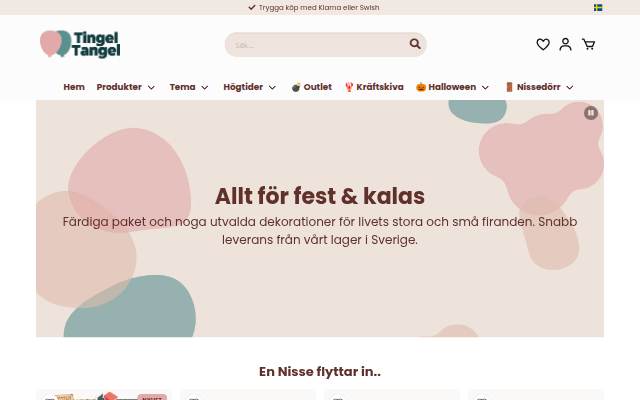Open the shopping cart icon
This screenshot has height=400, width=640.
(588, 44)
